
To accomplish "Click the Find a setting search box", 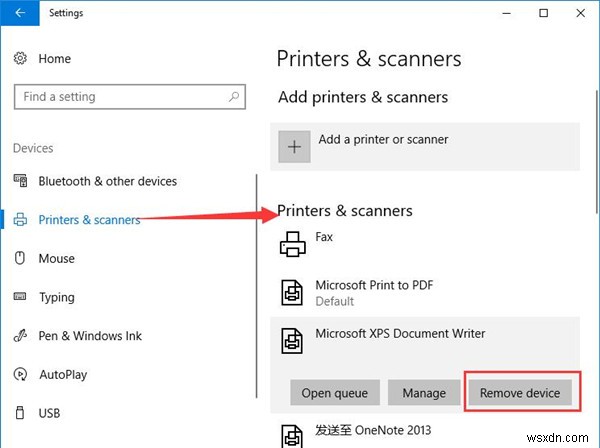I will coord(120,97).
